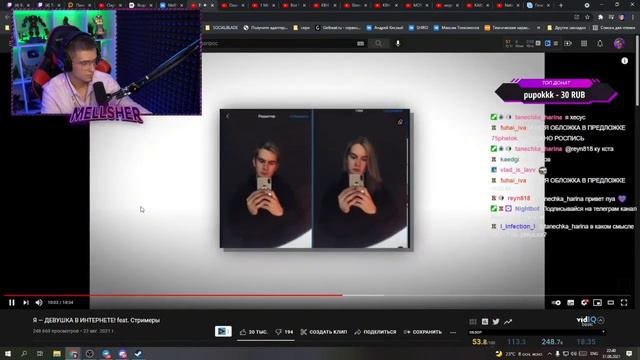640x360 pixels.
Task: Collapse vidIQ panel chevron
Action: [601, 320]
